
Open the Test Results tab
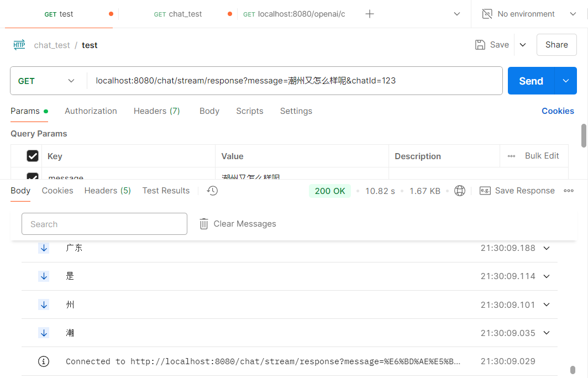(x=166, y=191)
